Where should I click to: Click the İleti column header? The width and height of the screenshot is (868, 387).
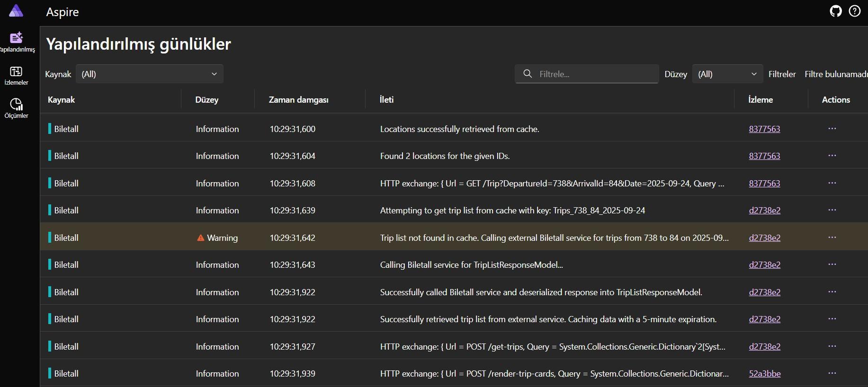pos(386,100)
